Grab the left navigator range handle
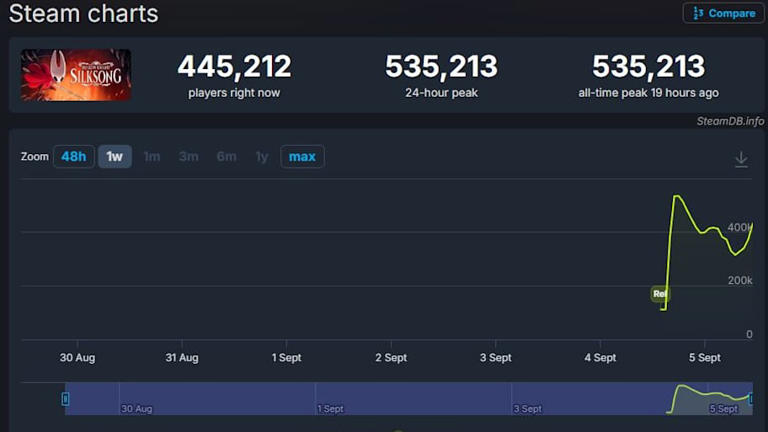This screenshot has height=432, width=768. [x=66, y=399]
